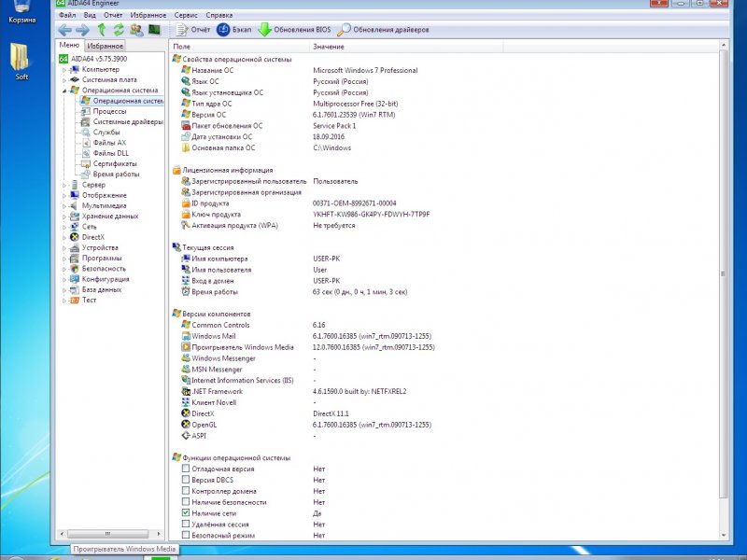Select the Имя компьютера row
Viewport: 747px width, 560px height.
[261, 259]
